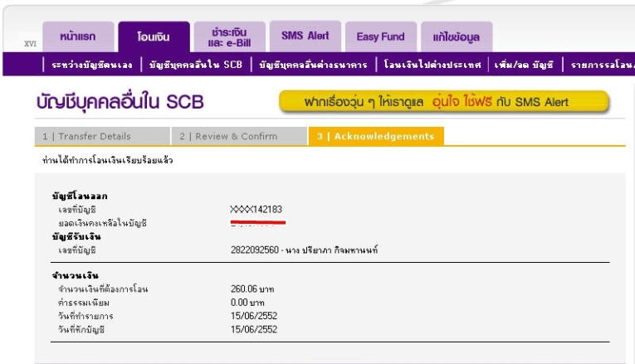The image size is (635, 364).
Task: Open the Easy Fund tab
Action: point(381,36)
